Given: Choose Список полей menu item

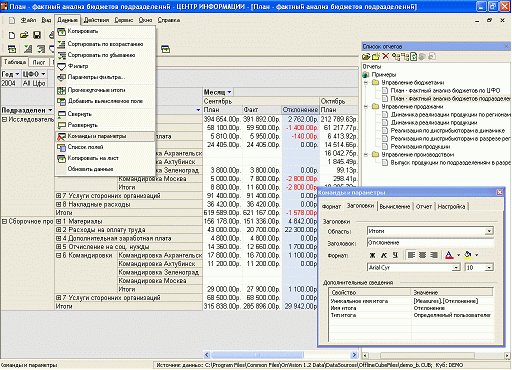Looking at the screenshot, I should (105, 147).
